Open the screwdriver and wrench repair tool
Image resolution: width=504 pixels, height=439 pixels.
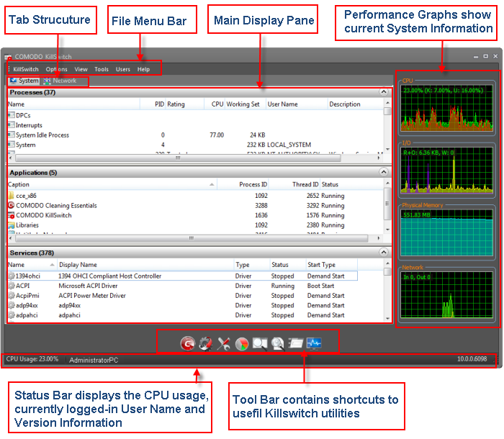click(x=223, y=343)
